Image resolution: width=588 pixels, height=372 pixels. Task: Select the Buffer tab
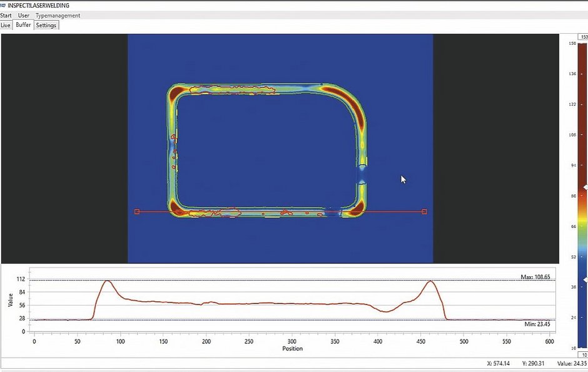point(23,25)
